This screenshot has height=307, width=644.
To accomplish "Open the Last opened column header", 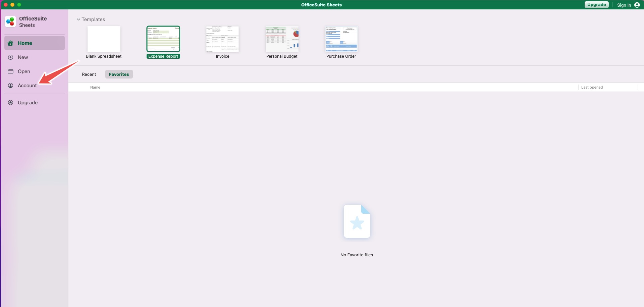I will tap(592, 87).
